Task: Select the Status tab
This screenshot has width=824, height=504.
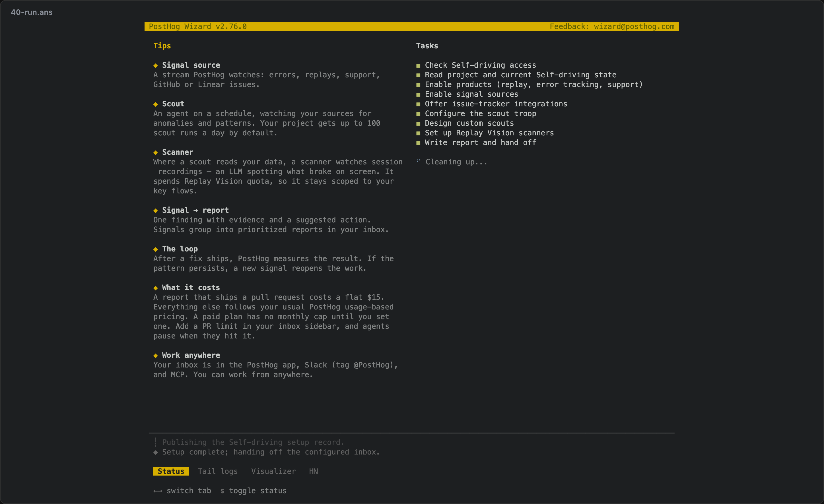Action: [171, 471]
